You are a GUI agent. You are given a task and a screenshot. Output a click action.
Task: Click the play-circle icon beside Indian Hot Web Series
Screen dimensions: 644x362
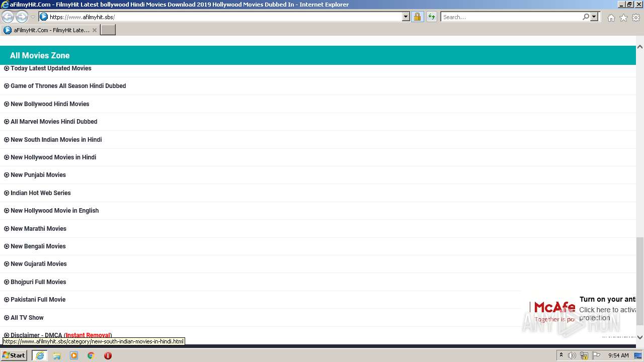[x=7, y=193]
